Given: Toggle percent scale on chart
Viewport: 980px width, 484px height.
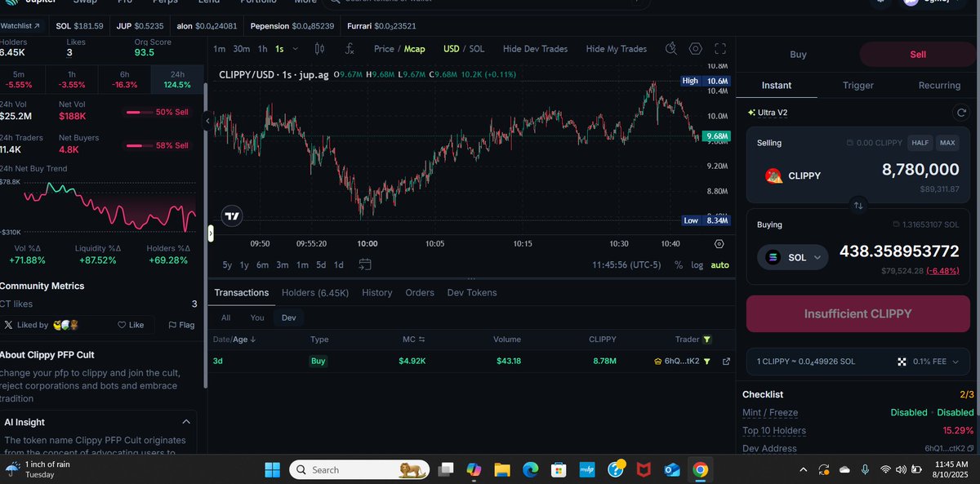Looking at the screenshot, I should tap(679, 265).
